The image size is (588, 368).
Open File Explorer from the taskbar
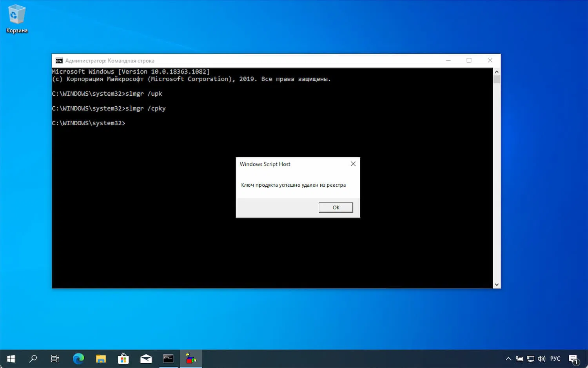[100, 359]
